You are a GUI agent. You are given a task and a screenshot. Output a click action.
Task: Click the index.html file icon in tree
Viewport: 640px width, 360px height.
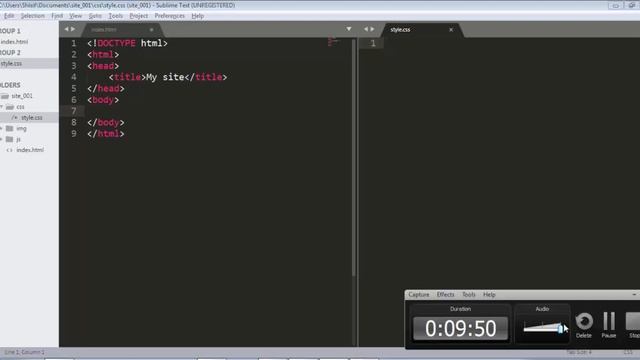click(x=9, y=150)
